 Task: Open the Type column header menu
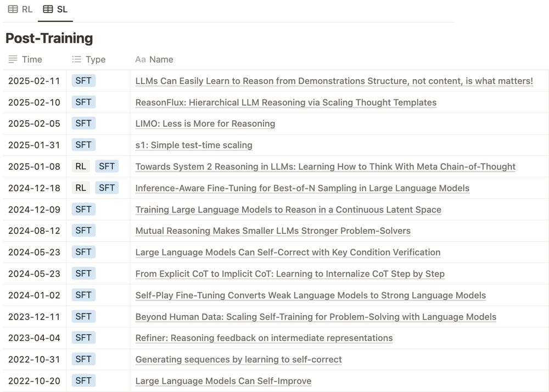[98, 59]
